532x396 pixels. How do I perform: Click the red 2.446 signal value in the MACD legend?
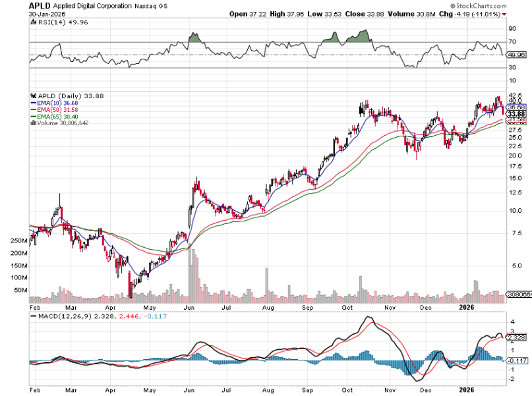click(129, 316)
